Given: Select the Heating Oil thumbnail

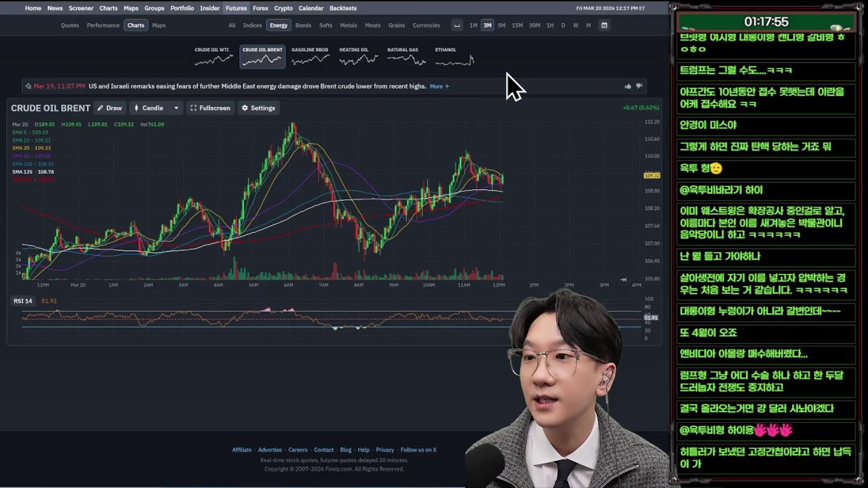Looking at the screenshot, I should point(358,57).
